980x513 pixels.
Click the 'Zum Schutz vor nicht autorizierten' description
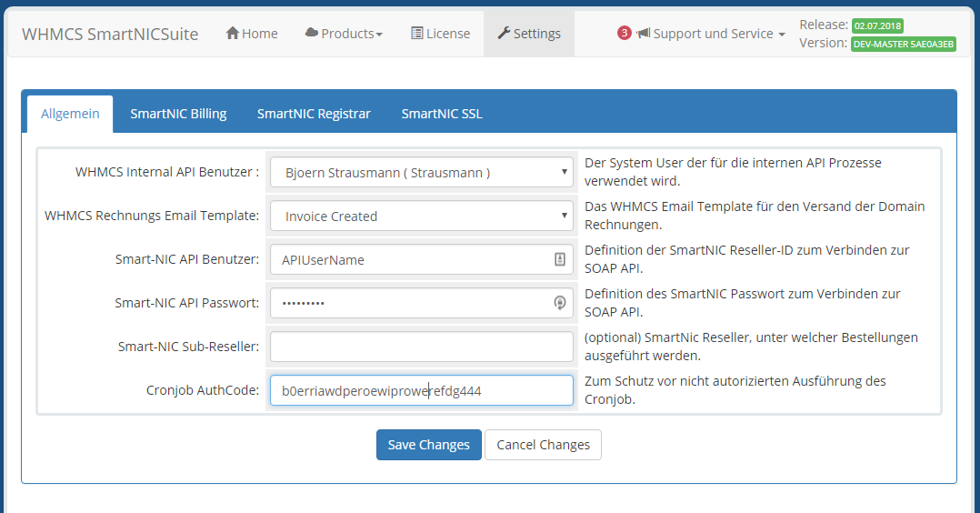(735, 390)
